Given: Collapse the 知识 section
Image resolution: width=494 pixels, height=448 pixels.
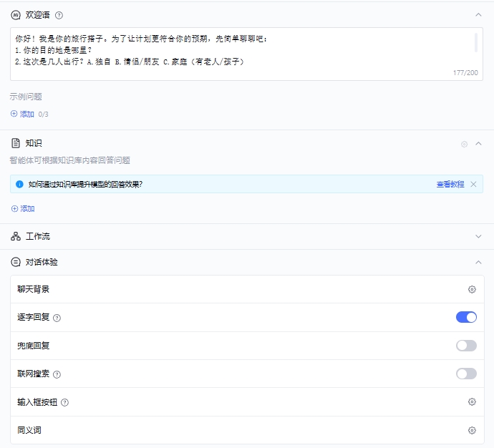Looking at the screenshot, I should pos(478,144).
